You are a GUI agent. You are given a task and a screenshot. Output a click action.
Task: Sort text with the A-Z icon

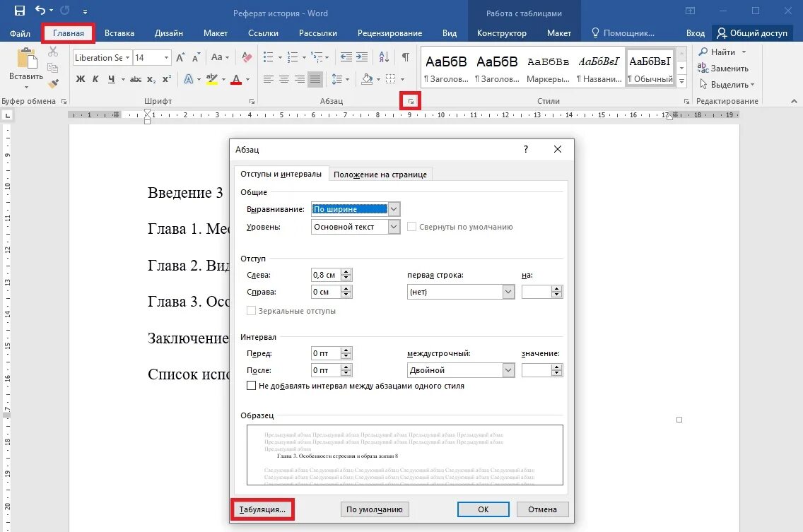pyautogui.click(x=384, y=57)
